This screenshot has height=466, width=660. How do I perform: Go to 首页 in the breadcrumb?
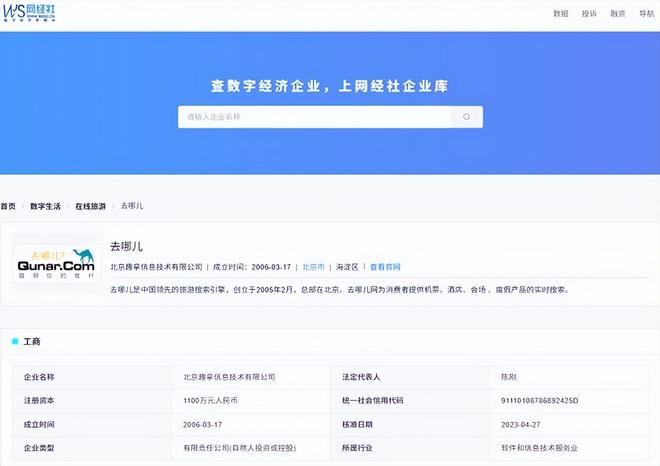pos(8,205)
